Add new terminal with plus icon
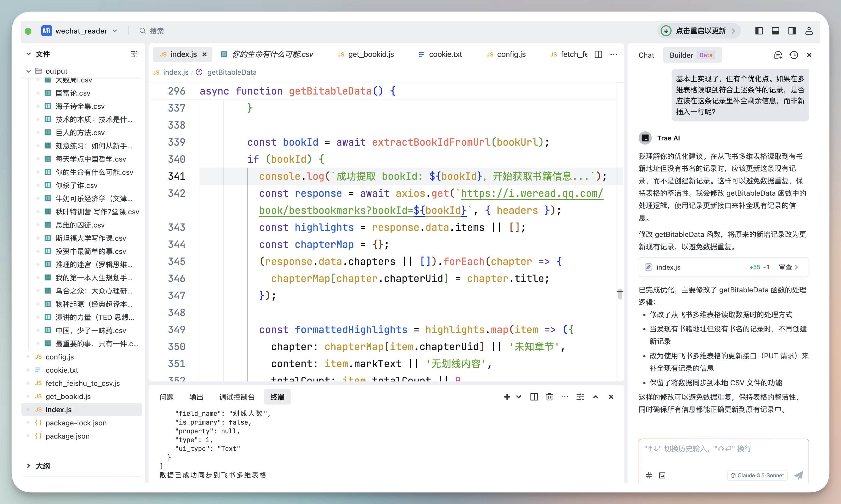Screen dimensions: 841x504 507,397
